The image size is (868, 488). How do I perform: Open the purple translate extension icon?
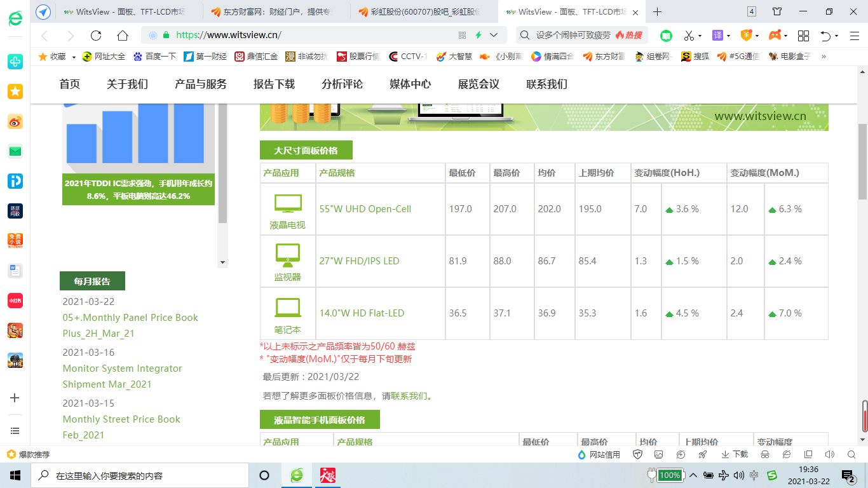pos(717,36)
